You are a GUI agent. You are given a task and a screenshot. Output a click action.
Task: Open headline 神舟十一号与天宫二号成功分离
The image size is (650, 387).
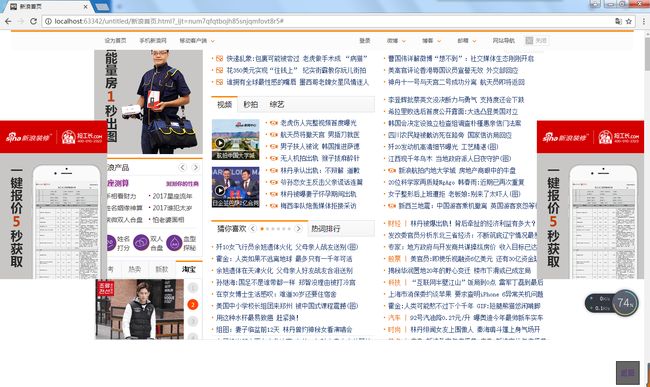456,82
